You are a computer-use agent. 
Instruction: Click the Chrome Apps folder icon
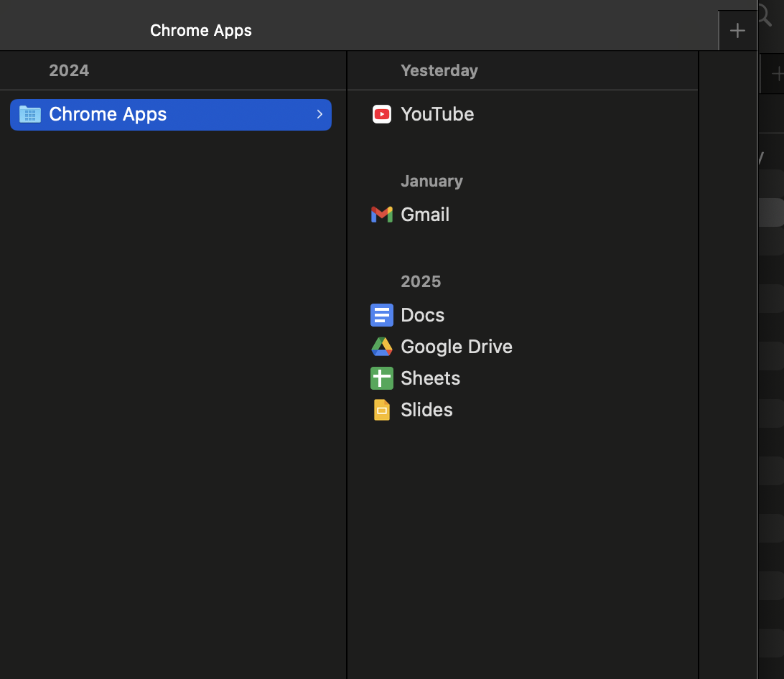pyautogui.click(x=30, y=114)
